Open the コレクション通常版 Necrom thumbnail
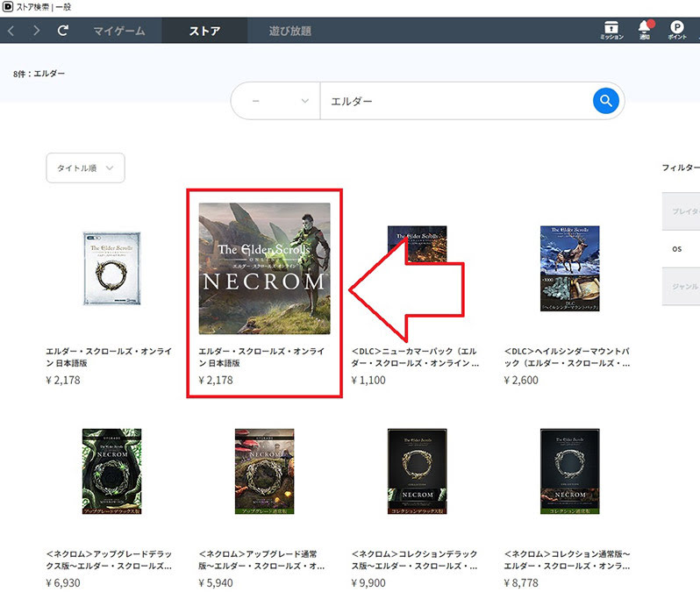The image size is (700, 592). 570,472
